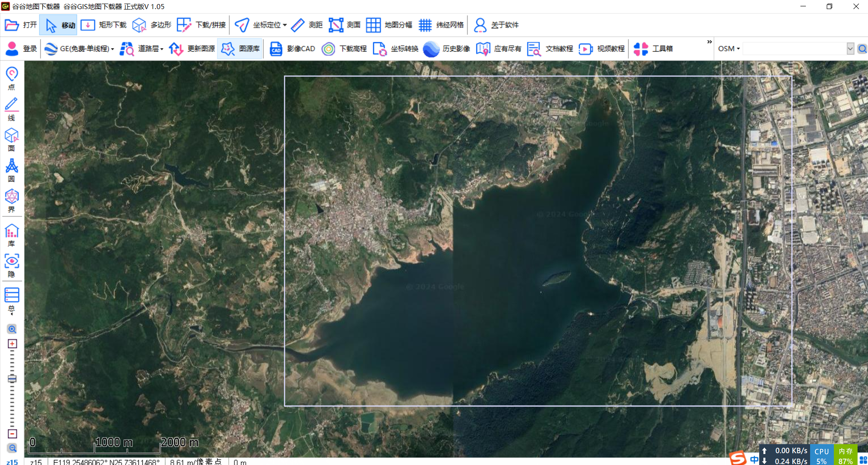868x465 pixels.
Task: Open the OSM map source dropdown
Action: (728, 49)
